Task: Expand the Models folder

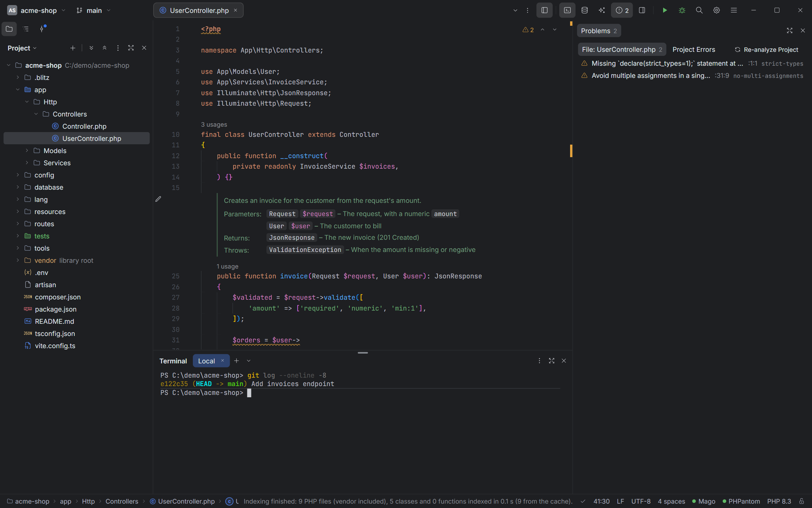Action: point(27,151)
